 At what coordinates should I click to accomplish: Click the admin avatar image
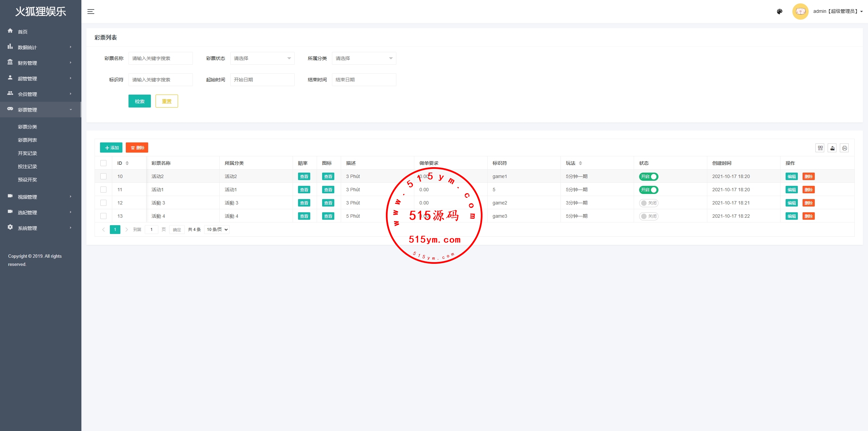click(800, 12)
